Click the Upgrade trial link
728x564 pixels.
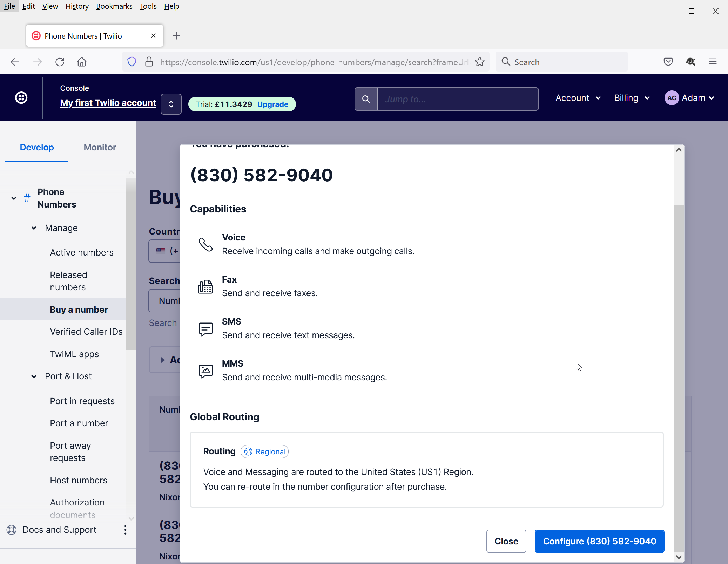point(272,104)
